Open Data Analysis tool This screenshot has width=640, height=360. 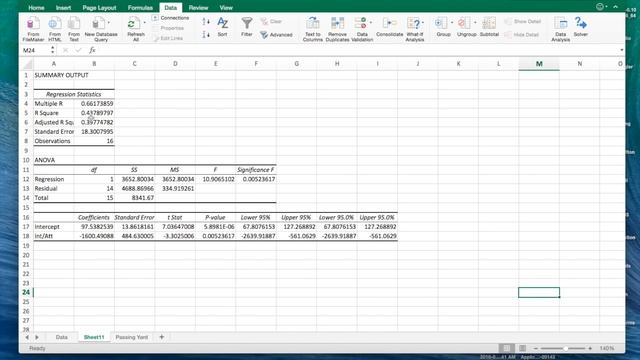pyautogui.click(x=560, y=29)
